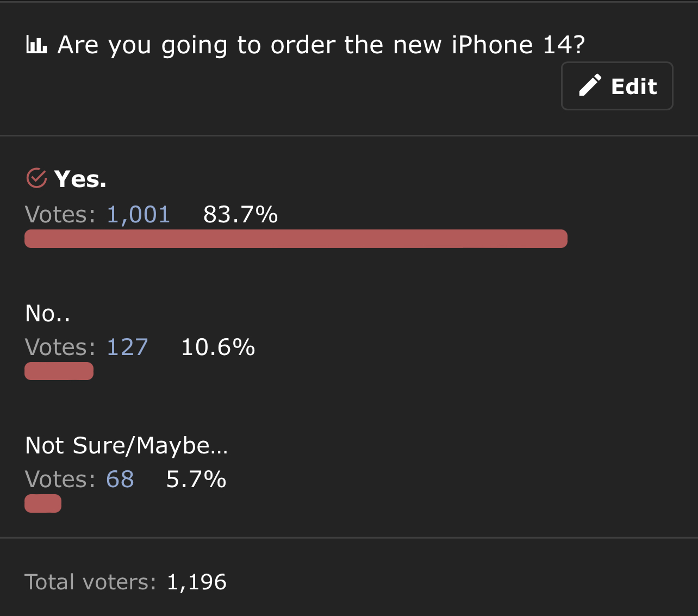Screen dimensions: 698x616
Task: Click the poll bar-chart icon
Action: (x=36, y=45)
